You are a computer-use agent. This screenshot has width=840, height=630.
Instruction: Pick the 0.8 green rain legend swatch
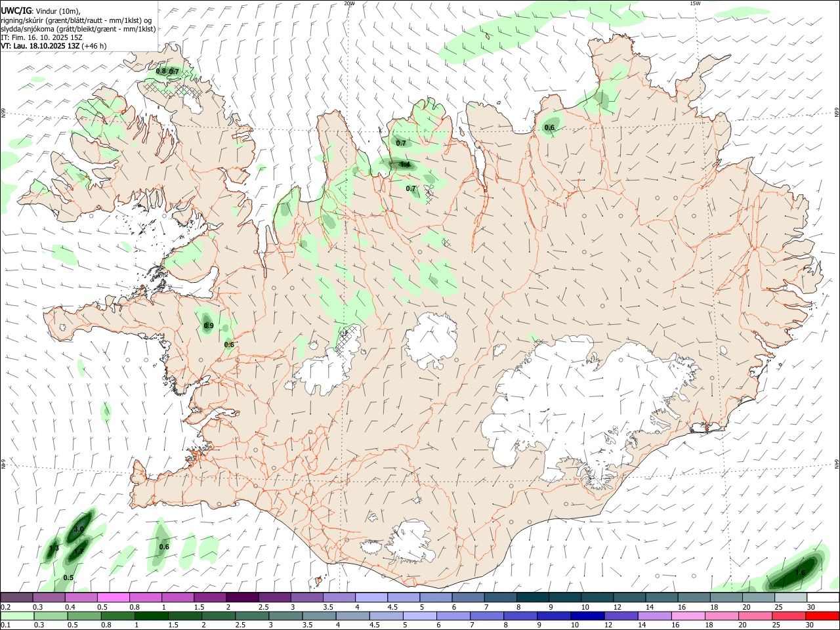pos(117,616)
